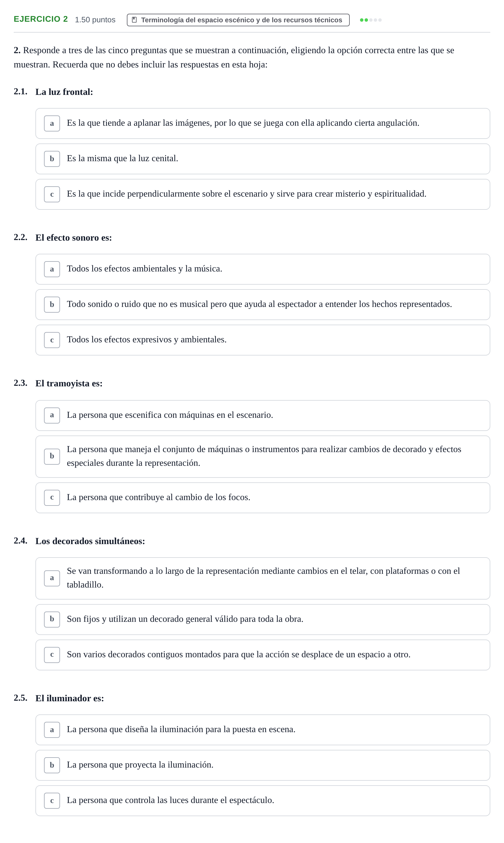Select letter c 'varios decorados contiguos' option
This screenshot has height=843, width=504.
pyautogui.click(x=263, y=655)
